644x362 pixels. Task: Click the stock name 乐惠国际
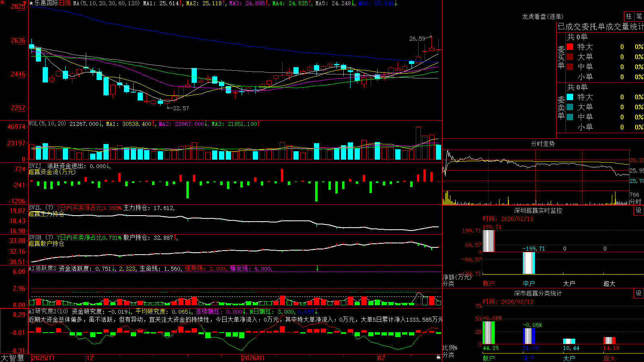point(46,3)
